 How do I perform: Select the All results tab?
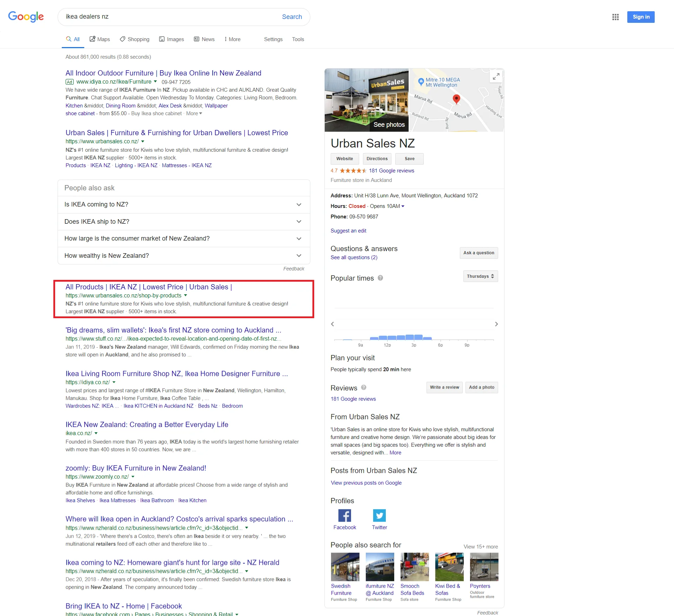73,39
